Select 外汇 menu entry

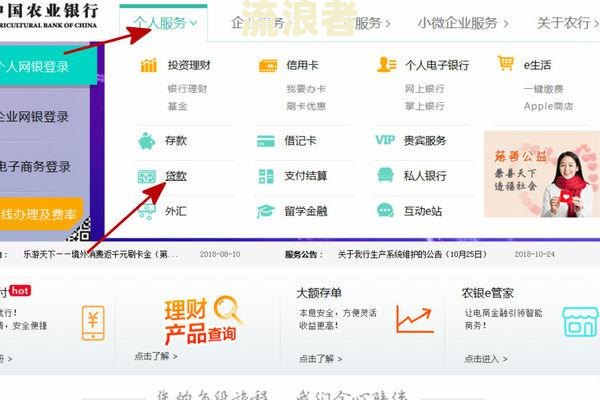[176, 211]
